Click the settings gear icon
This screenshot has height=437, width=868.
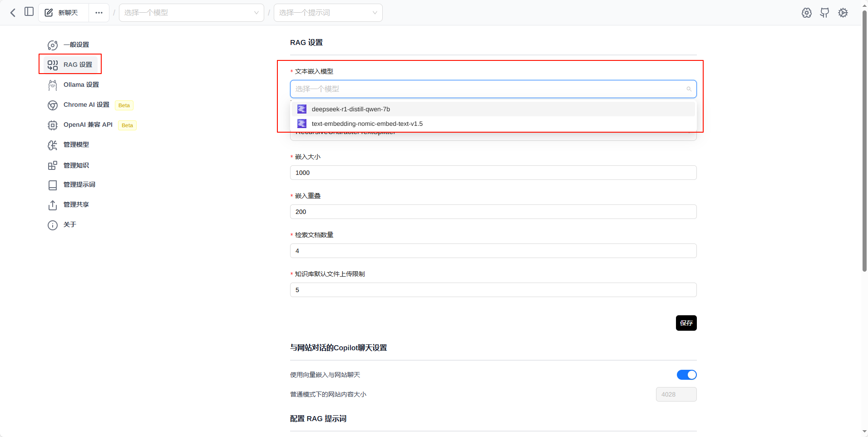[843, 13]
